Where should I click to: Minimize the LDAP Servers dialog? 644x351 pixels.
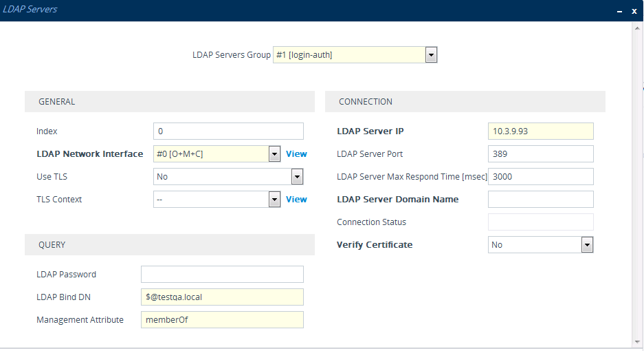click(x=619, y=11)
